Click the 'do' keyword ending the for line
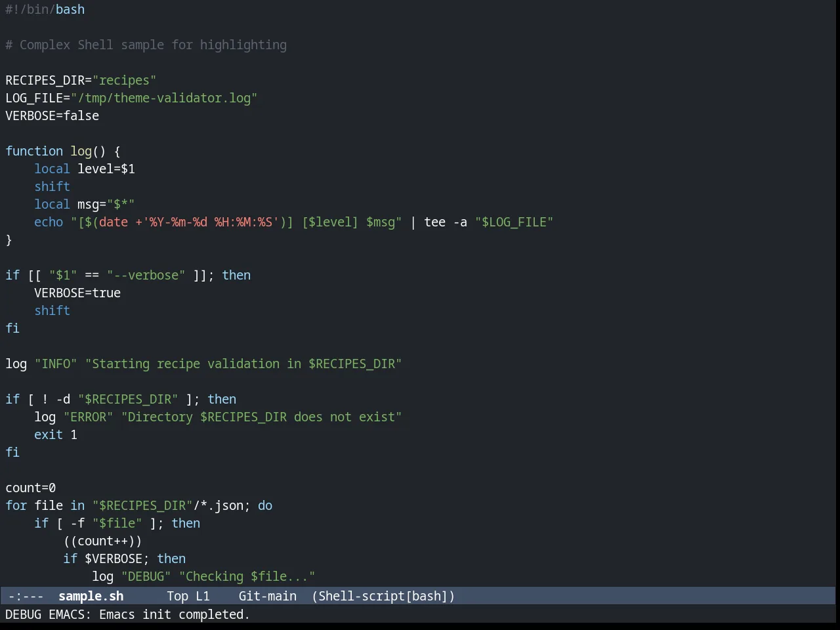The height and width of the screenshot is (630, 840). pyautogui.click(x=265, y=505)
